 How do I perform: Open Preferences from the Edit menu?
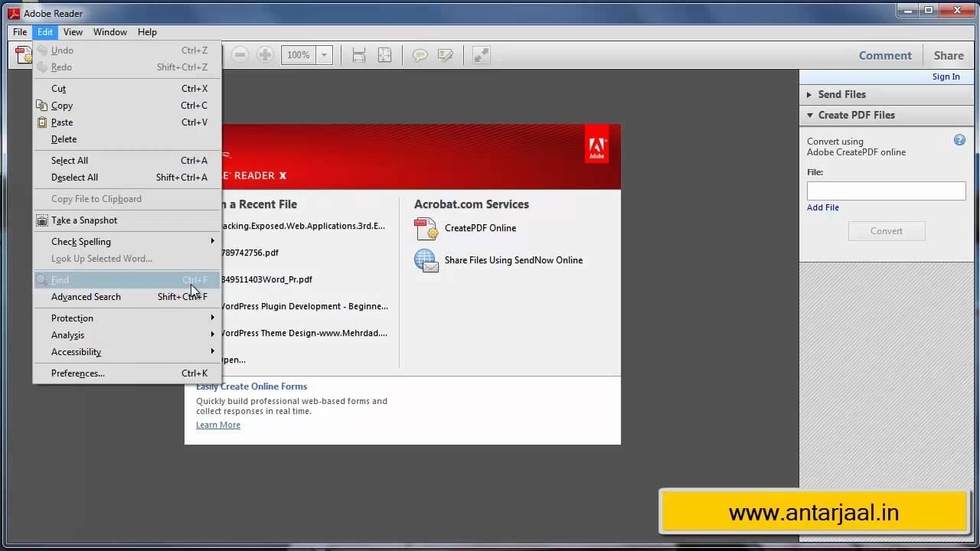click(x=127, y=373)
